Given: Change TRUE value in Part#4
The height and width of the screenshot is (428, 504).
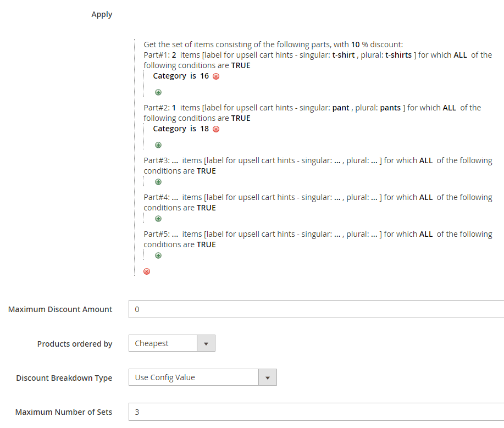Looking at the screenshot, I should 206,208.
